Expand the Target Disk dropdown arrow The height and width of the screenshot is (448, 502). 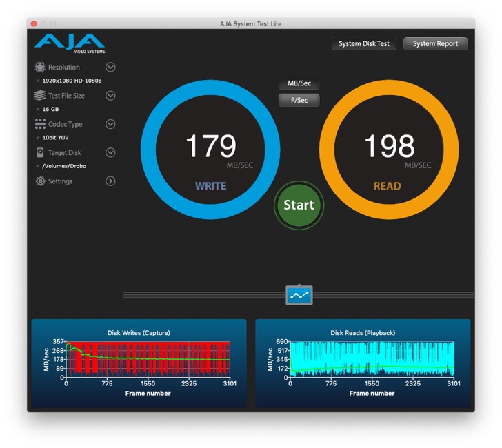click(x=110, y=152)
